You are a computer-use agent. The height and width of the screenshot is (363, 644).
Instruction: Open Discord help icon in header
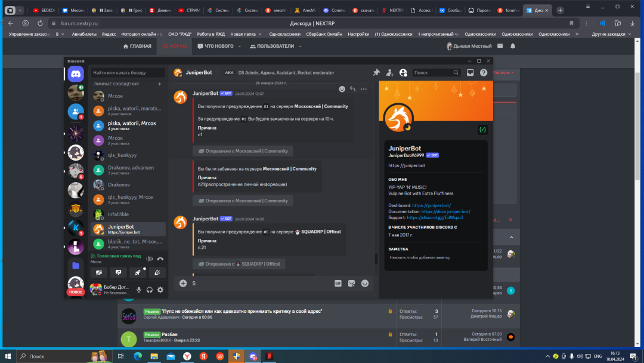coord(484,73)
